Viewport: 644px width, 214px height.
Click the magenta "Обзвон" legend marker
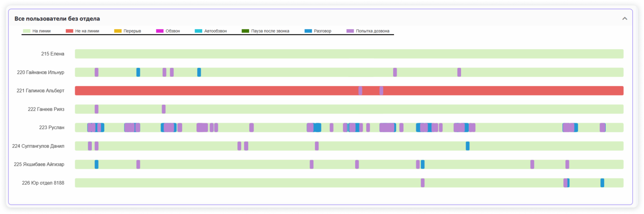(160, 31)
